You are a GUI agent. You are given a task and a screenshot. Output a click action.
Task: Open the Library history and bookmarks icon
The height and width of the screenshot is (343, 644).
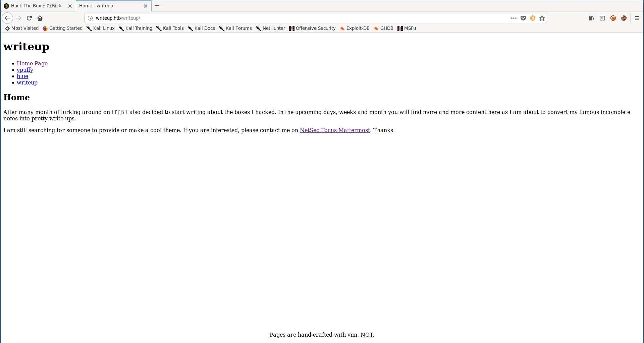point(592,18)
